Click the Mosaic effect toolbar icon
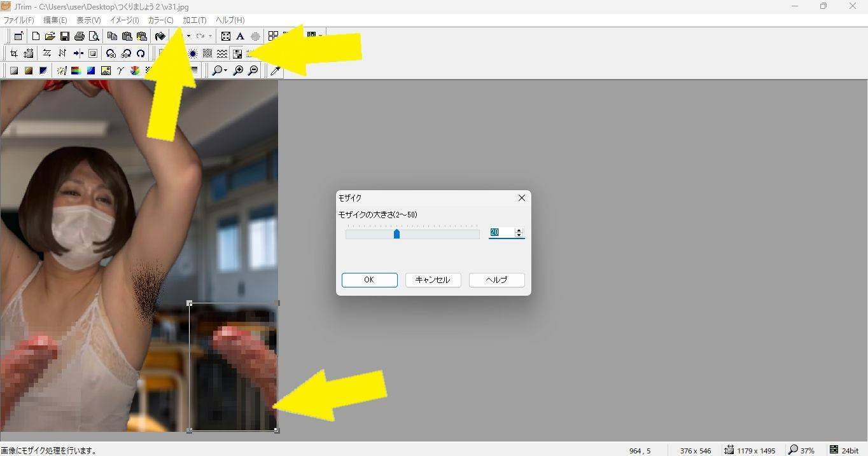 pyautogui.click(x=237, y=53)
